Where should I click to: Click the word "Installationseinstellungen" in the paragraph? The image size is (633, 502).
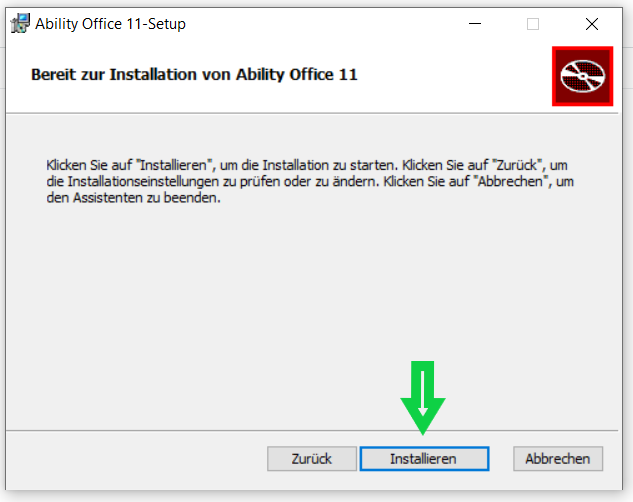143,182
